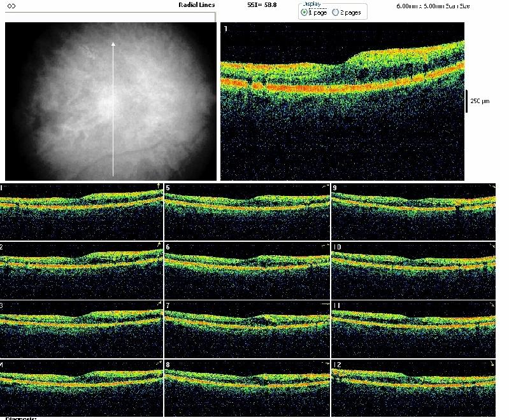Viewport: 509px width, 420px height.
Task: View radial scan thumbnail 12
Action: point(413,387)
